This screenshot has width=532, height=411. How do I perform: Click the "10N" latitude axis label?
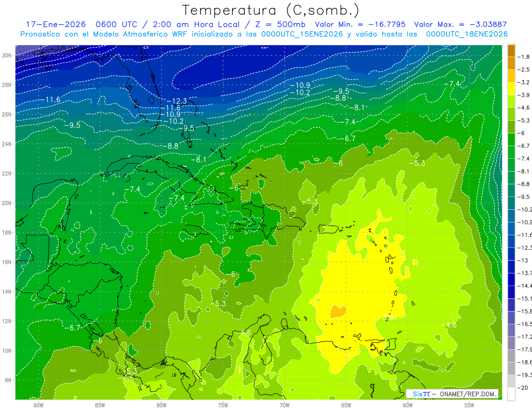point(7,350)
